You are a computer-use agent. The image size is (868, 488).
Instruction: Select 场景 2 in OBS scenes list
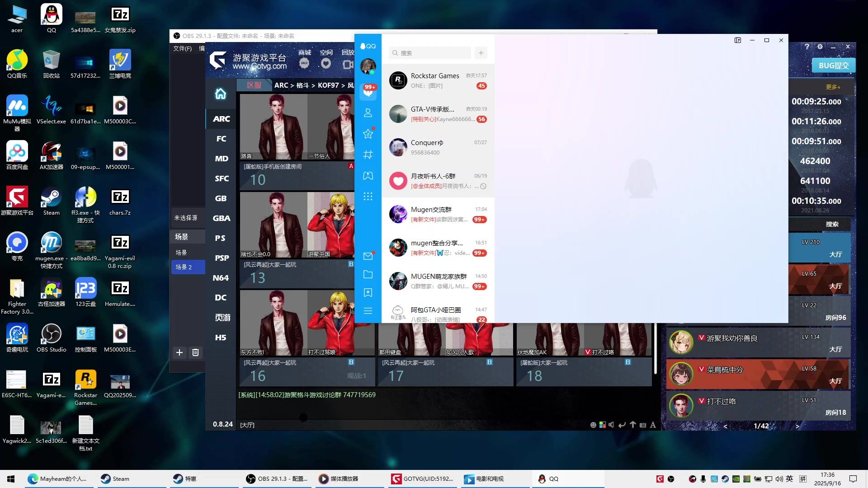pos(188,267)
